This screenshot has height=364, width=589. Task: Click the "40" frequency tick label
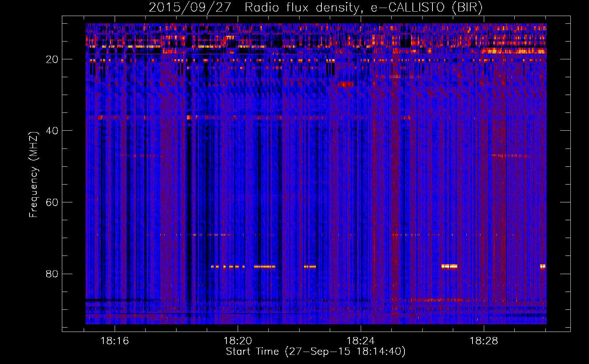click(x=52, y=131)
